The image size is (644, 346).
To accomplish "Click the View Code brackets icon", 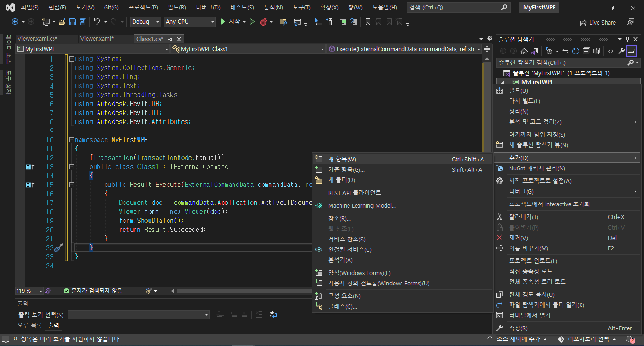I will [611, 51].
